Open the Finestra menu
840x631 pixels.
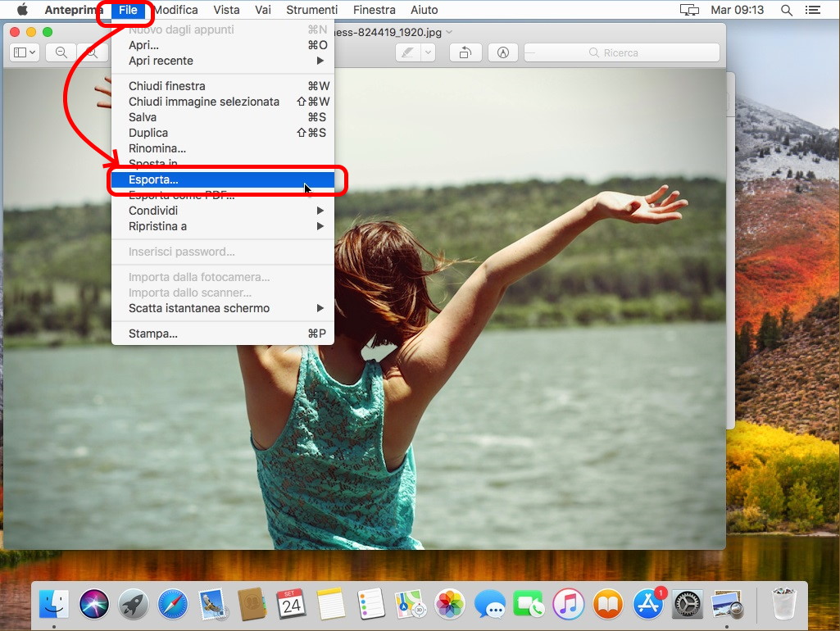tap(374, 10)
